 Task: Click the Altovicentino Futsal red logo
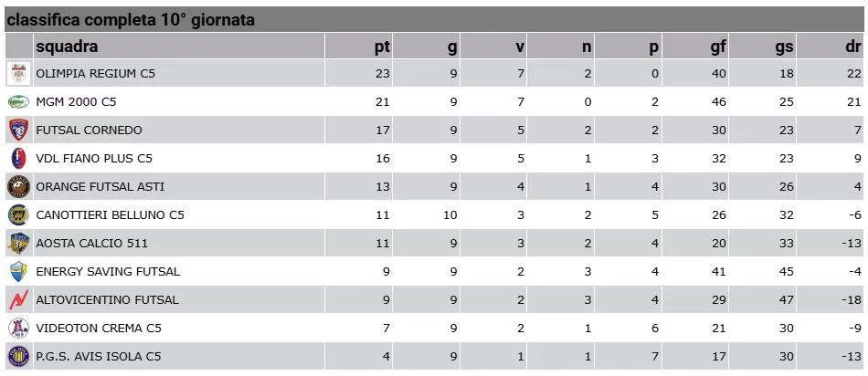(19, 299)
